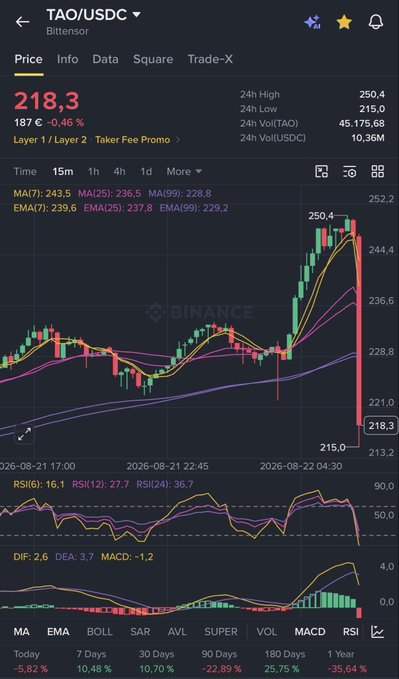Click the 180 Days 25,75 % performance
The height and width of the screenshot is (679, 399).
285,661
